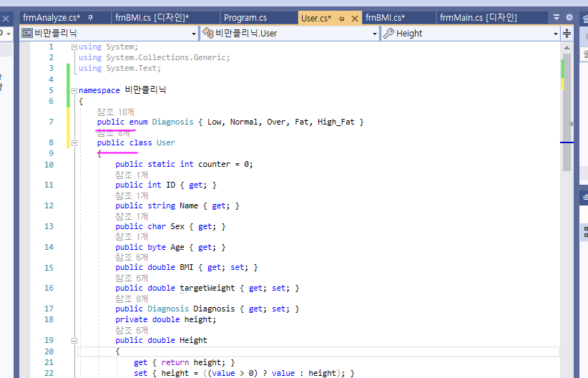The width and height of the screenshot is (588, 378).
Task: Open 참조 1개 link above Sex property
Action: (132, 216)
